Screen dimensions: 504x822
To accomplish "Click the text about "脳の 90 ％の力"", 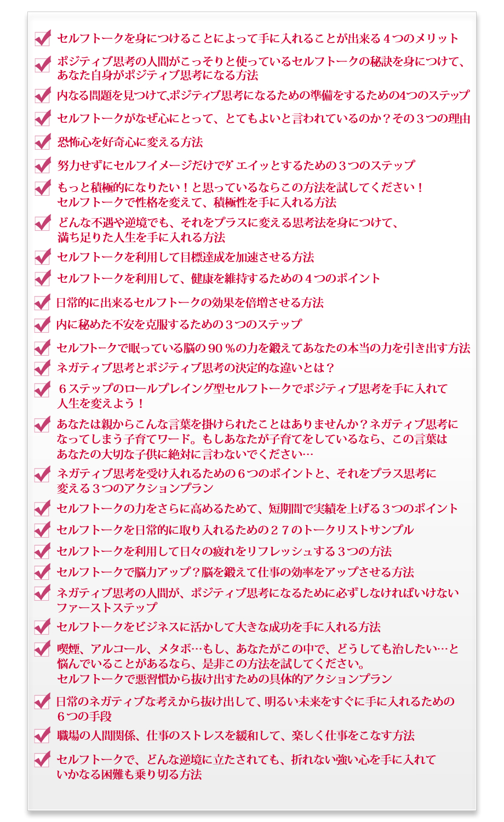I will click(x=263, y=348).
